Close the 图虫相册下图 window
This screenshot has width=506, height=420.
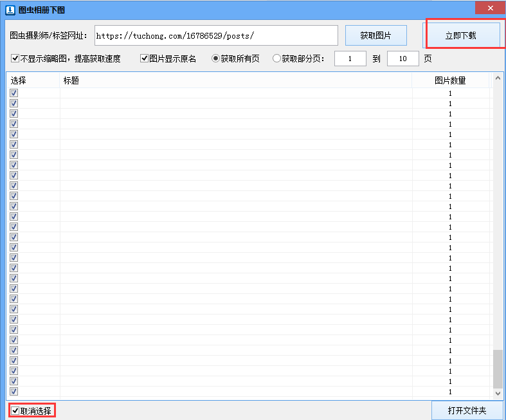490,8
